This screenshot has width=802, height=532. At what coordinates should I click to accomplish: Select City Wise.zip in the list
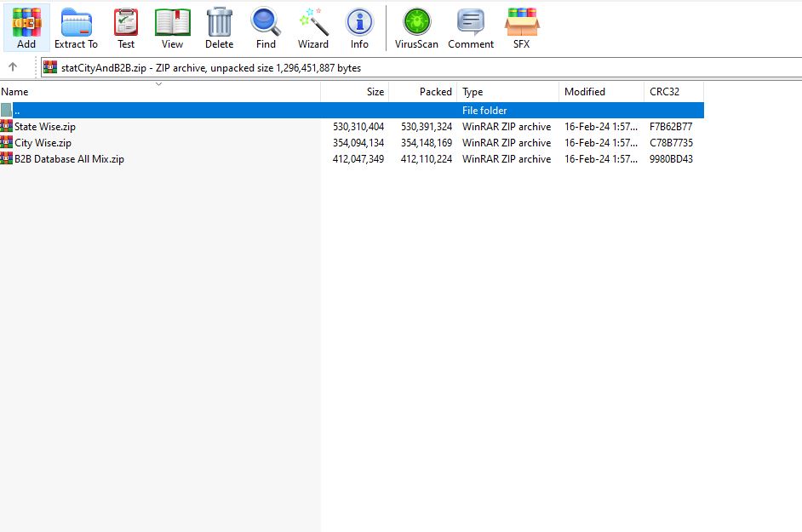coord(43,143)
